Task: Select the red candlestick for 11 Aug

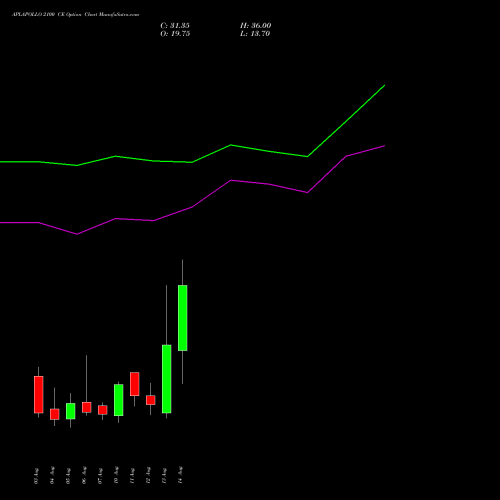Action: click(135, 384)
